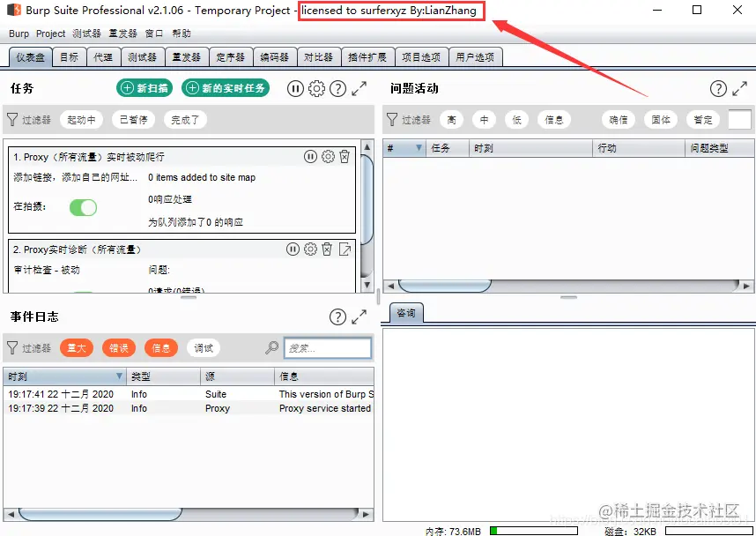
Task: Toggle the 错误 event log filter
Action: point(119,348)
